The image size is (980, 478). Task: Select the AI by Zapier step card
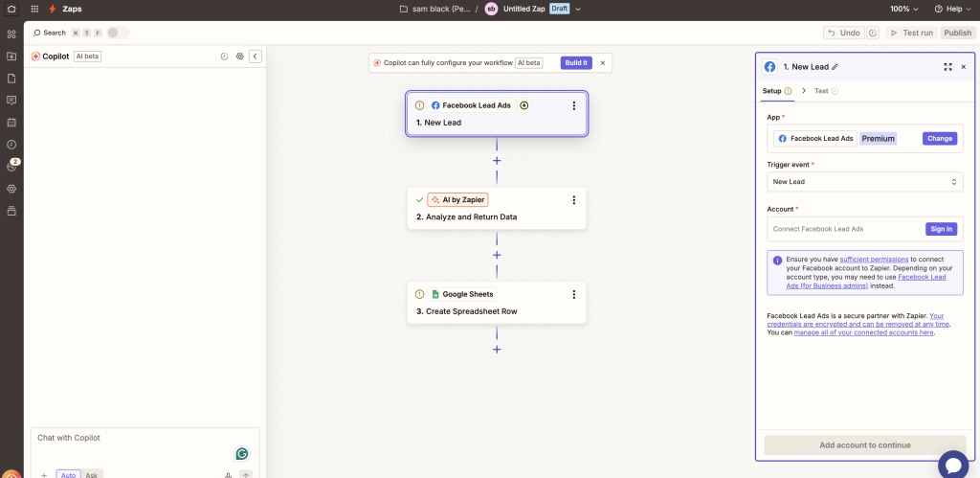(497, 208)
